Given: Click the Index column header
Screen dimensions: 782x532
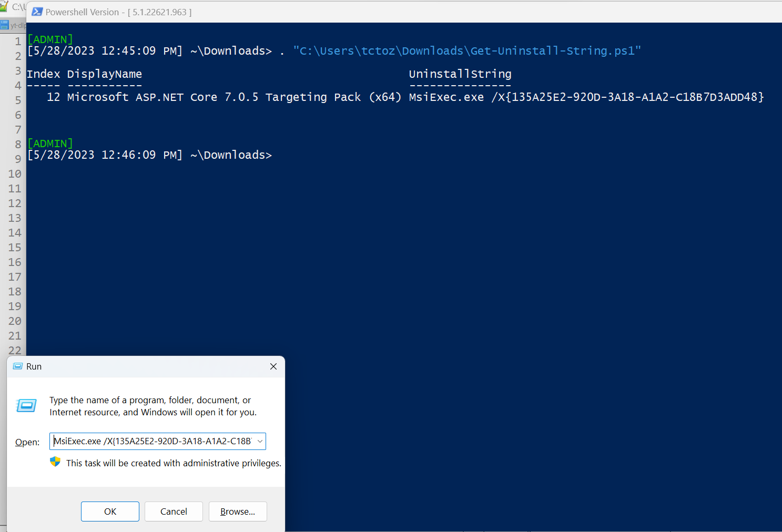Looking at the screenshot, I should click(44, 74).
